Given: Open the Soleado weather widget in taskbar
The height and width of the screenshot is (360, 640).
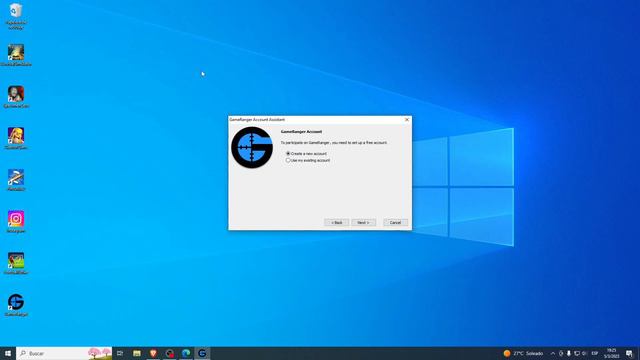Looking at the screenshot, I should pyautogui.click(x=523, y=353).
